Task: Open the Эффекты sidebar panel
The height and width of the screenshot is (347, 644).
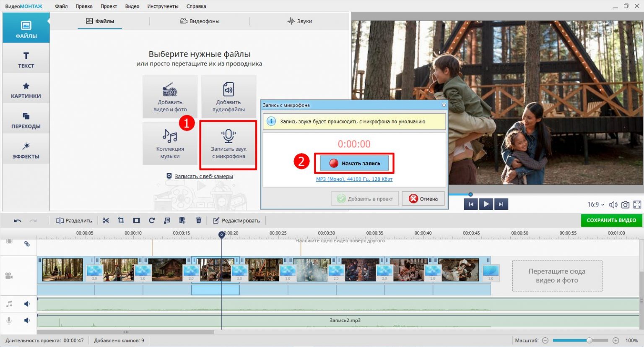Action: pos(26,151)
